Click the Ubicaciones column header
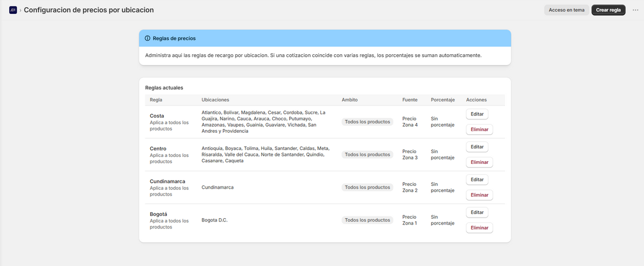 215,100
